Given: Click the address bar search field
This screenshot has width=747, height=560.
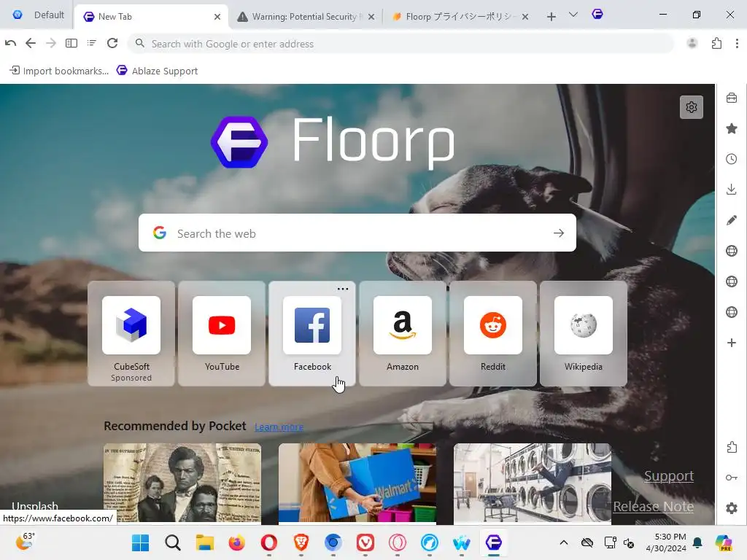Looking at the screenshot, I should pos(400,44).
